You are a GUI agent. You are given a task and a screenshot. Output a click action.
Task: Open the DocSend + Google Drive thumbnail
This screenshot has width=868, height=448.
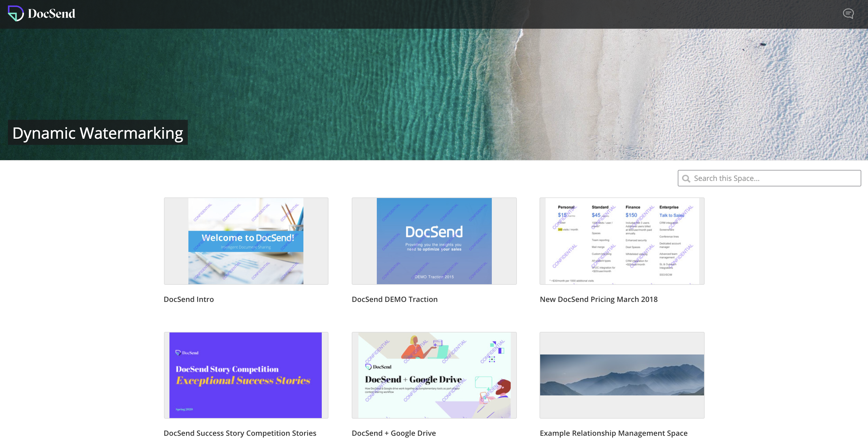434,375
